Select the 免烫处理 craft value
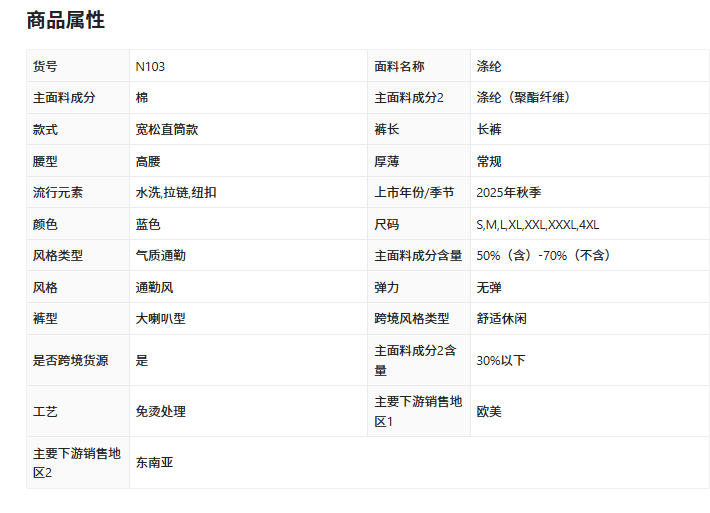This screenshot has width=710, height=513. [x=160, y=411]
